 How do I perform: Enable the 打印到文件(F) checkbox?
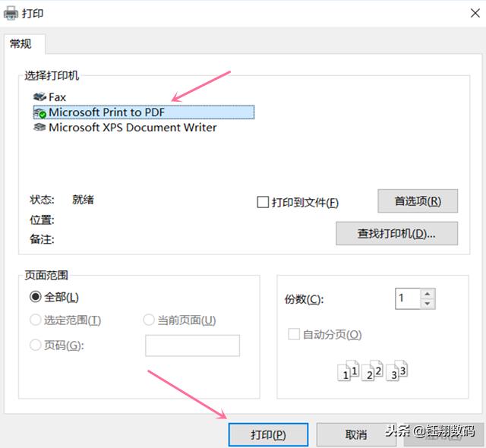263,202
